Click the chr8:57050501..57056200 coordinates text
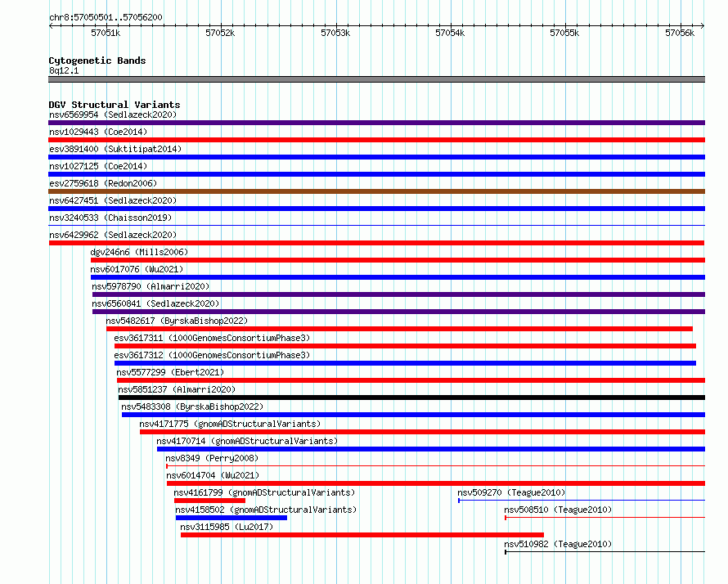The image size is (728, 584). [106, 17]
